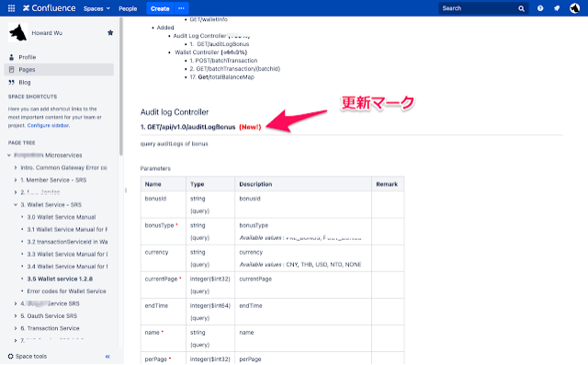588x365 pixels.
Task: Open Error codes for Wallet Service page
Action: (x=66, y=291)
